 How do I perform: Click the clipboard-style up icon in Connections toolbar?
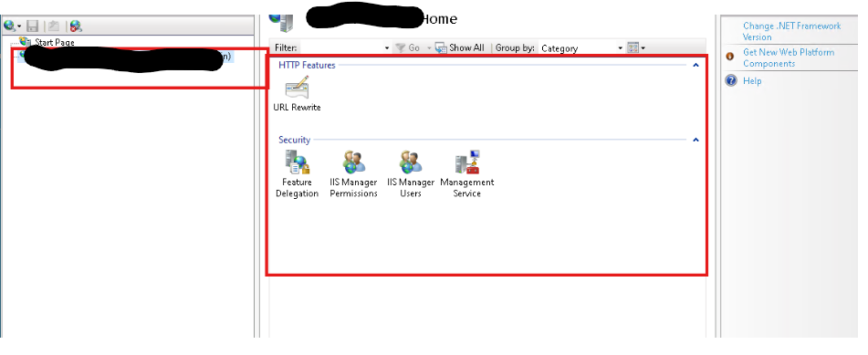click(x=54, y=26)
